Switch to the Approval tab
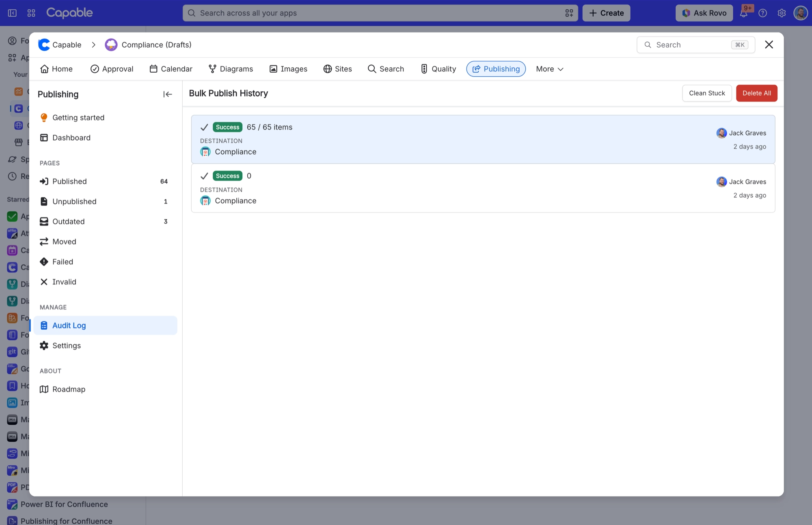The image size is (812, 525). (112, 69)
